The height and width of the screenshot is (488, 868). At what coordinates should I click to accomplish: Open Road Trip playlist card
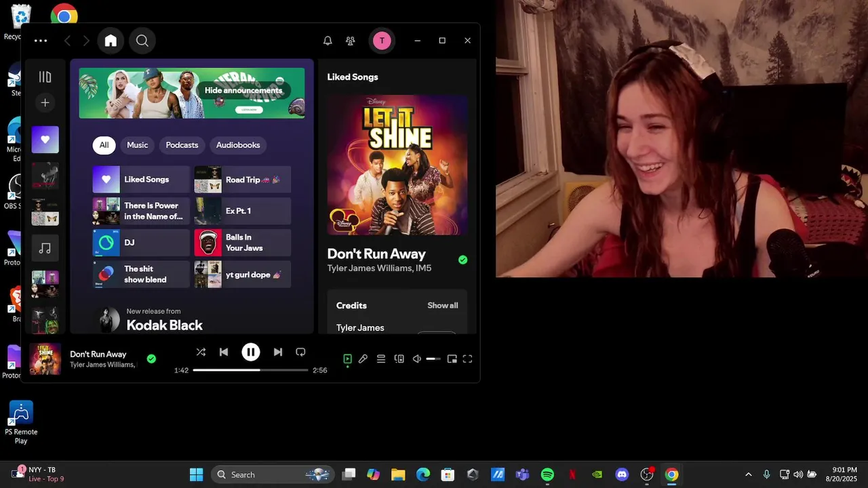tap(243, 180)
